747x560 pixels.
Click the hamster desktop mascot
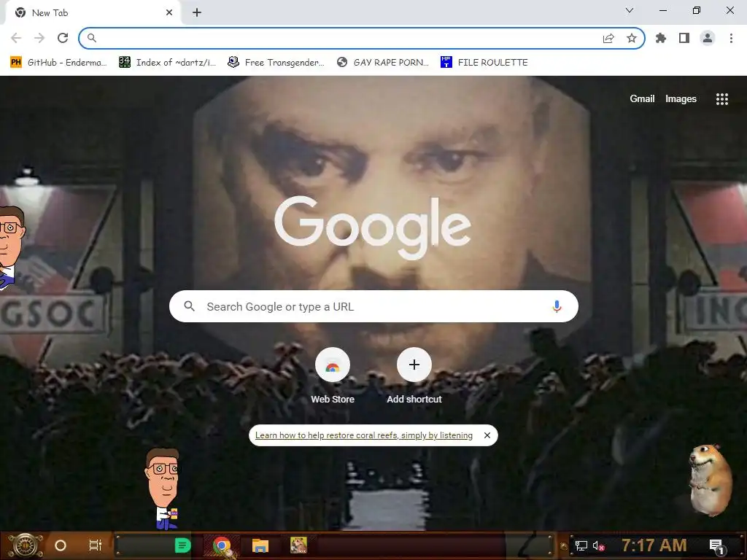click(711, 480)
